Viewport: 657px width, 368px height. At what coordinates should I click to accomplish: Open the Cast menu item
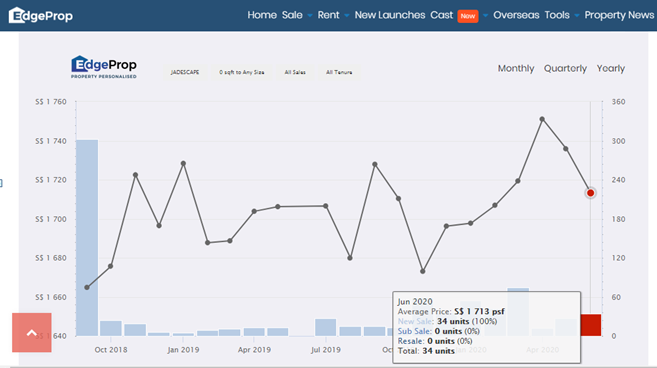[442, 15]
